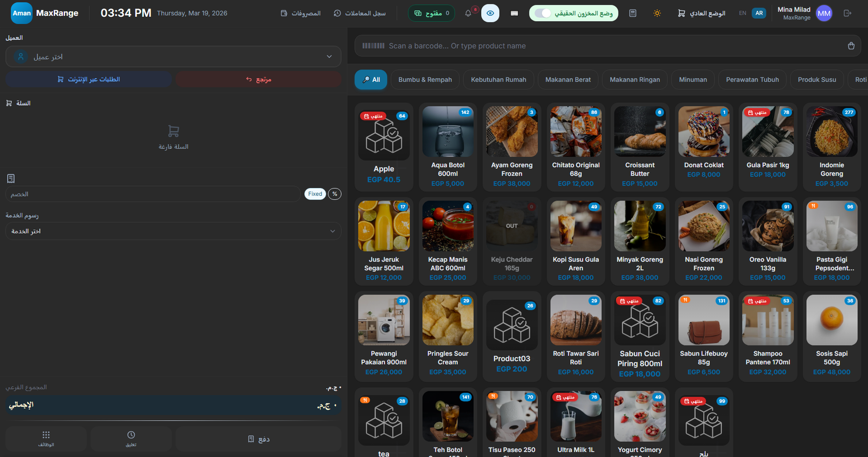Open the اختر الخدمة service dropdown
Image resolution: width=868 pixels, height=457 pixels.
point(174,231)
